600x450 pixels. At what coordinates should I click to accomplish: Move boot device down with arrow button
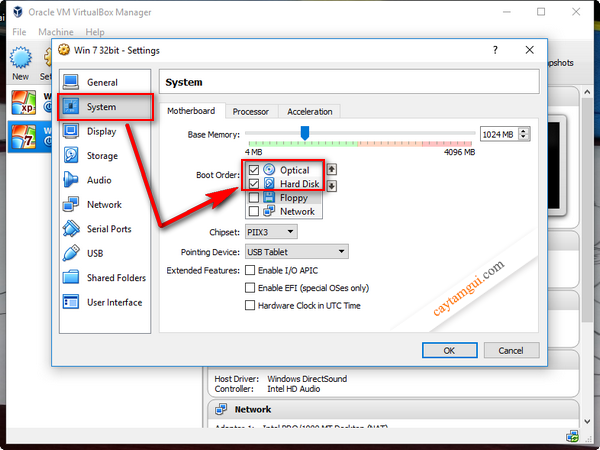[331, 186]
